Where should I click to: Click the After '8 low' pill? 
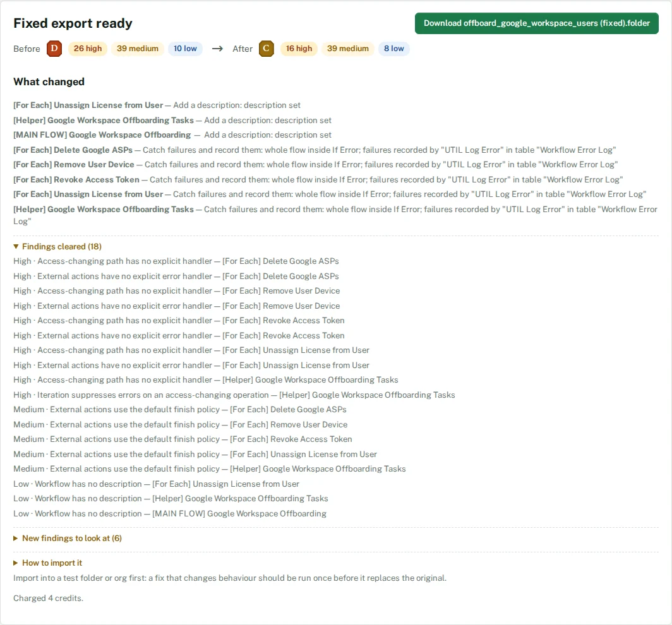pyautogui.click(x=394, y=49)
